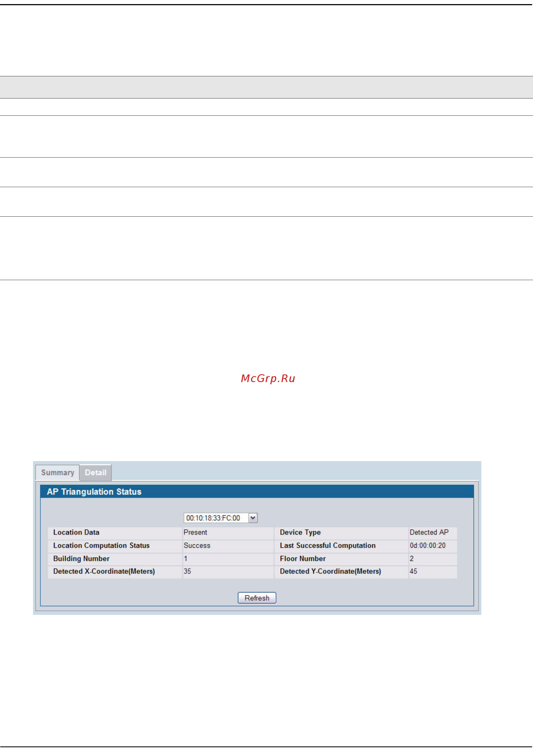Click the Refresh button

(257, 598)
